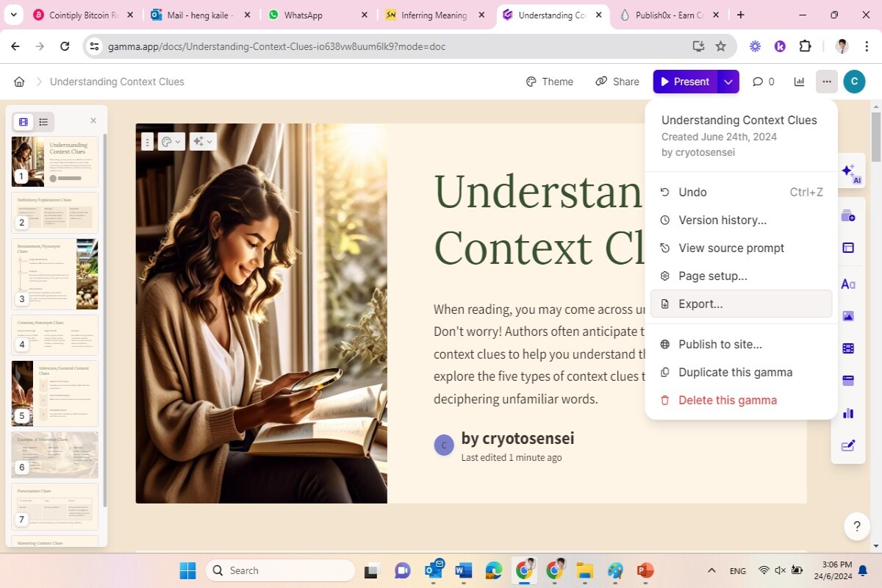Expand the Present options dropdown arrow
This screenshot has height=588, width=882.
[x=728, y=82]
